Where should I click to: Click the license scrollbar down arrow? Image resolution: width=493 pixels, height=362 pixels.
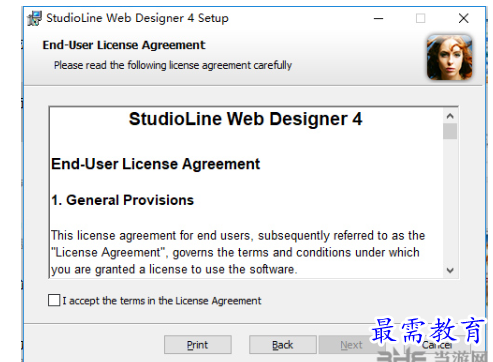(x=450, y=270)
